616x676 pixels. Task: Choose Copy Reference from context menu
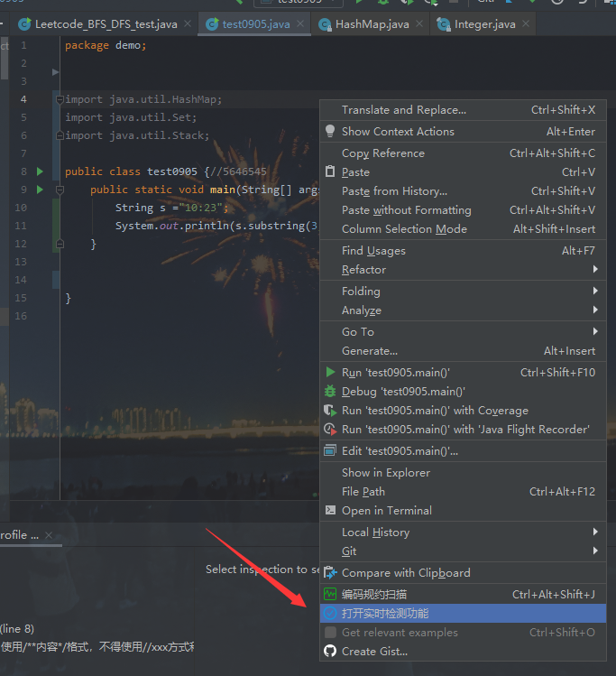click(x=463, y=153)
